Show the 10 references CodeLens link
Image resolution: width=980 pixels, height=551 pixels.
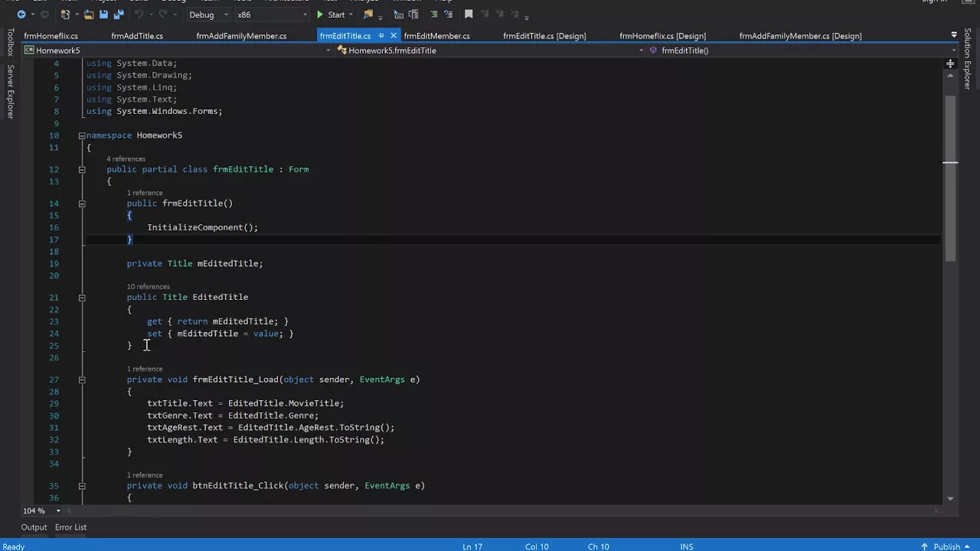pos(148,287)
